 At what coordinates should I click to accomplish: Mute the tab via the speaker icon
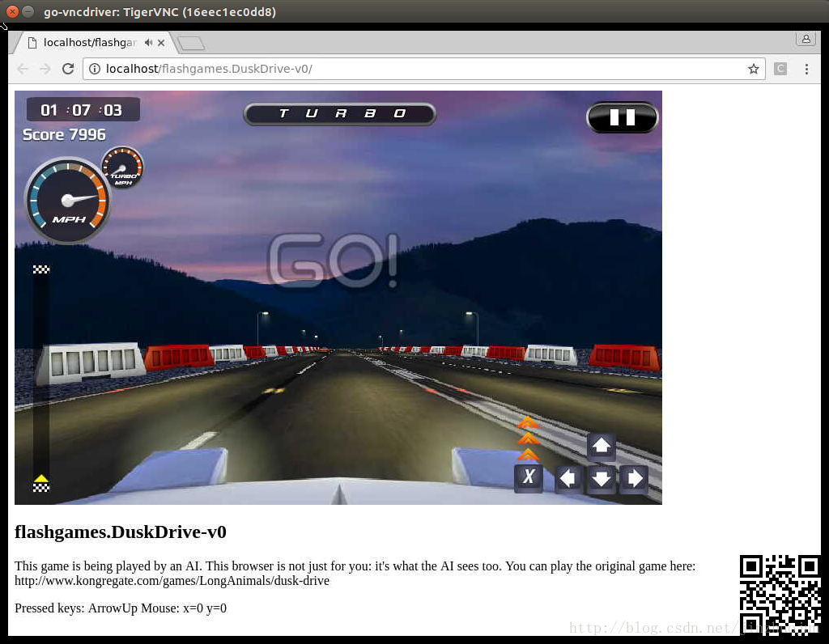point(149,42)
